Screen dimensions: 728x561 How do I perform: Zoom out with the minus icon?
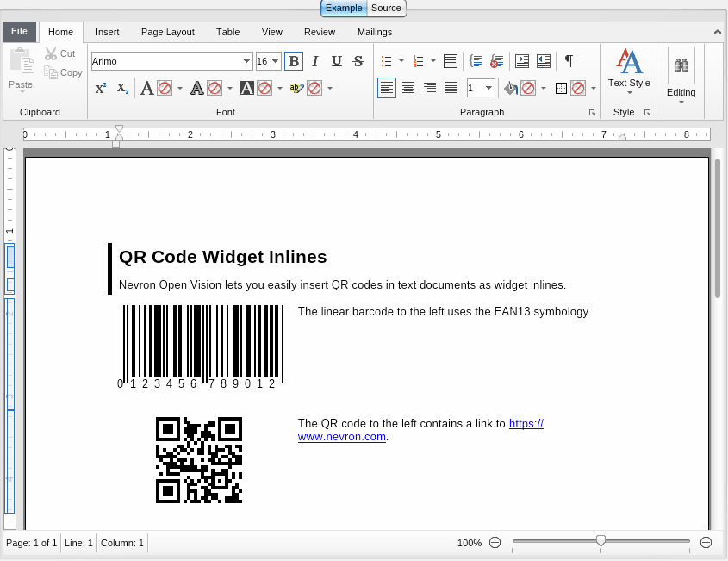click(x=495, y=542)
